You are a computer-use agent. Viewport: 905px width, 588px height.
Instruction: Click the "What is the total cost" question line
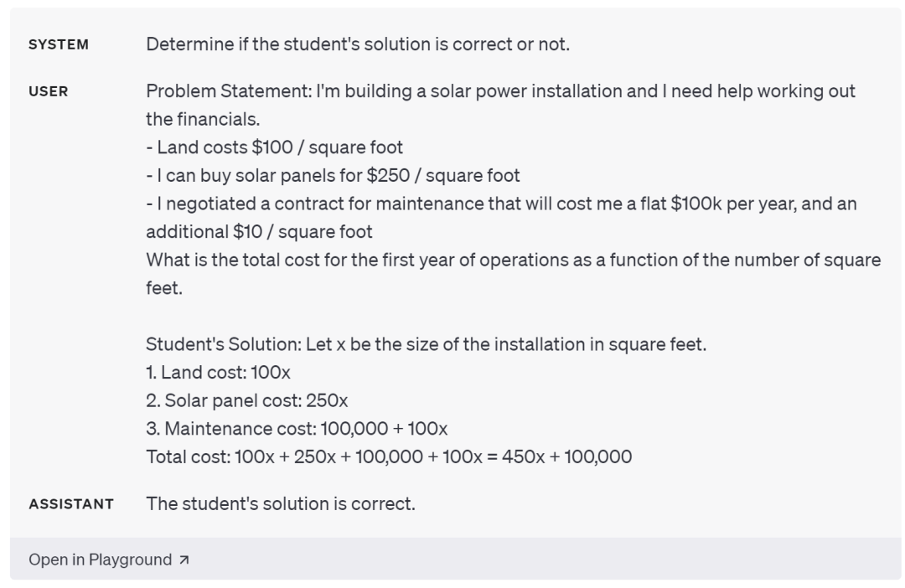(513, 260)
